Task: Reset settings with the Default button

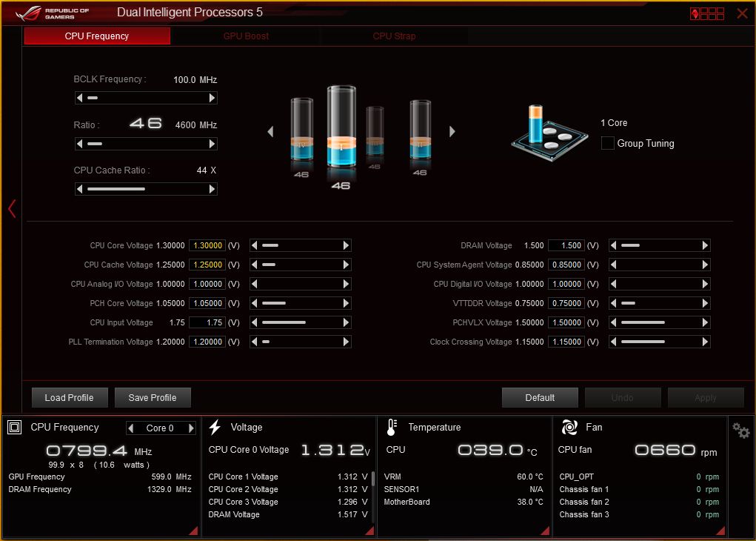Action: pyautogui.click(x=540, y=398)
